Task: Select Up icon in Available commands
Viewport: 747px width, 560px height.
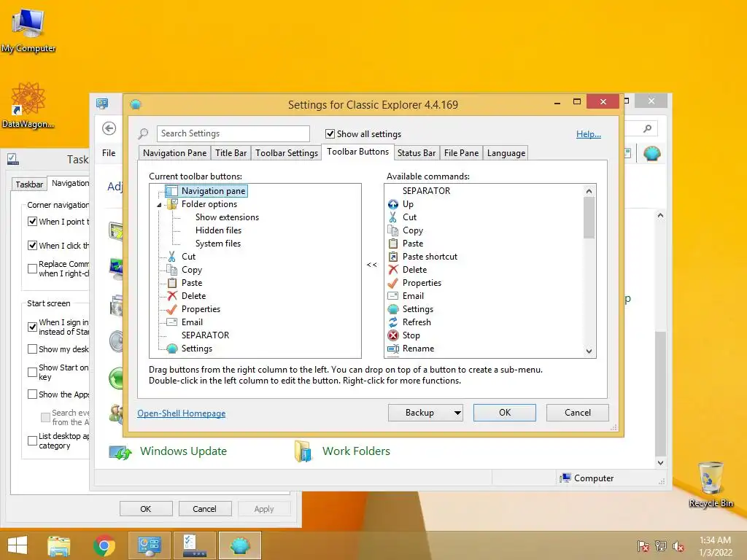Action: click(393, 204)
